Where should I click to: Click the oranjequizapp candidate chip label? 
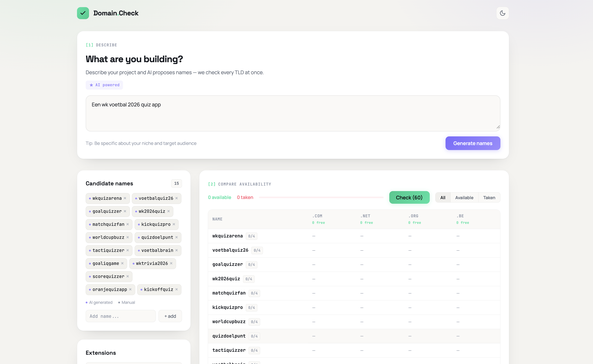(x=110, y=289)
